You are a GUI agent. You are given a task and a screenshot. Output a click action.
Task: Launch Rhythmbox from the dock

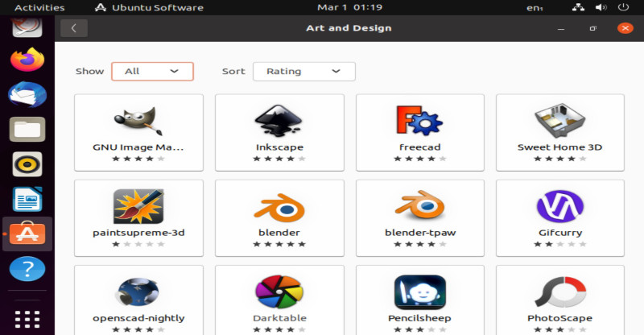[x=27, y=164]
